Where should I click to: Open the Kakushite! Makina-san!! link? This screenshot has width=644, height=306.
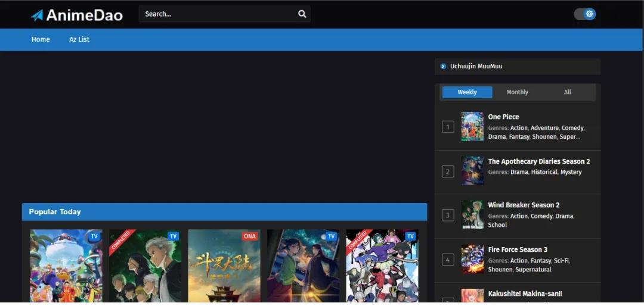pos(525,293)
